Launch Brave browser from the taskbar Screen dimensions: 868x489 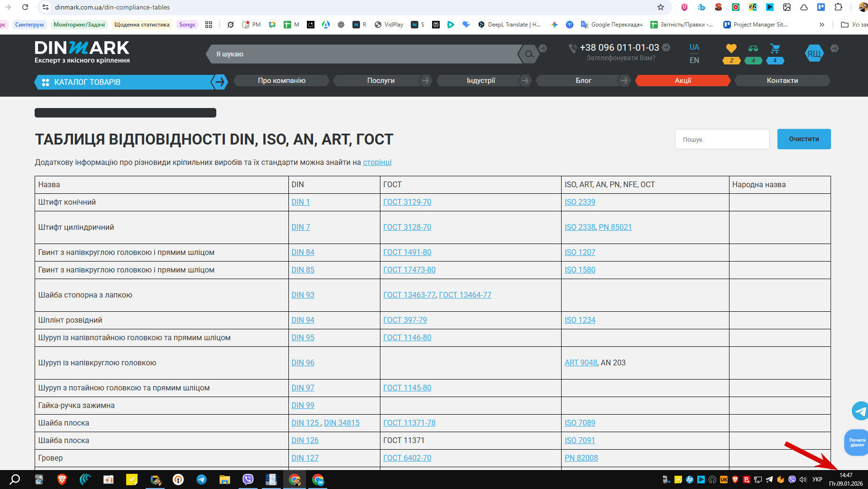coord(62,480)
